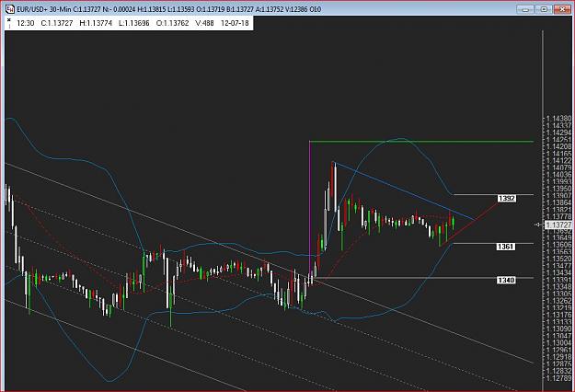Click 1.13391 on the price axis
This screenshot has width=575, height=392.
point(558,280)
